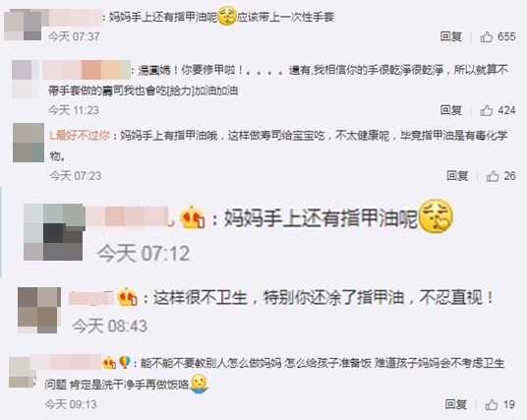This screenshot has height=420, width=527.
Task: Click thumbs-up on the 424-likes comment
Action: [487, 110]
